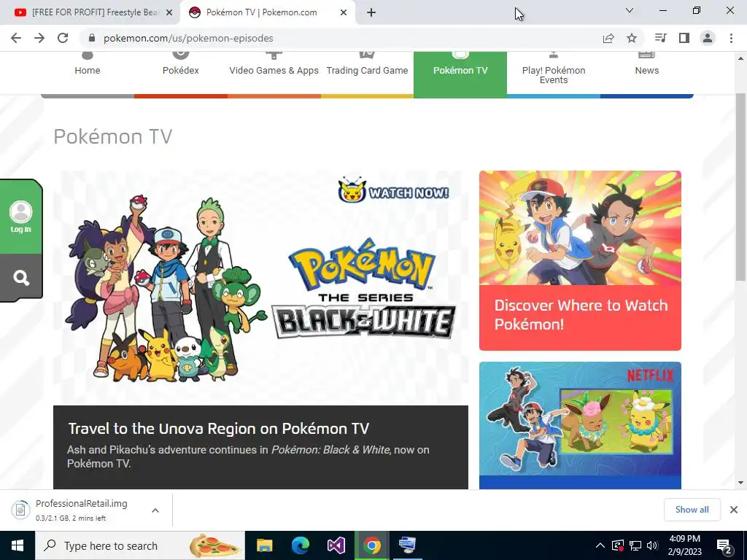
Task: Open File Explorer from taskbar
Action: click(264, 545)
